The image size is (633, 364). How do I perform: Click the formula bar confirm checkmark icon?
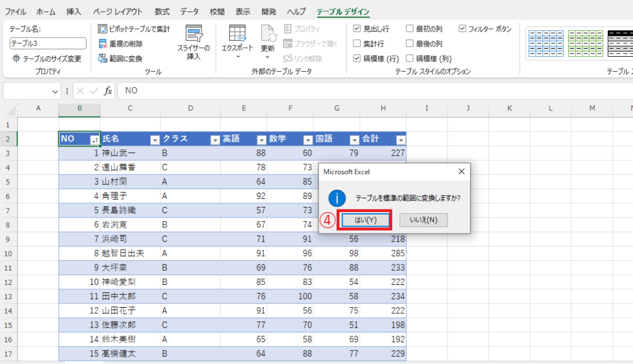click(x=94, y=91)
